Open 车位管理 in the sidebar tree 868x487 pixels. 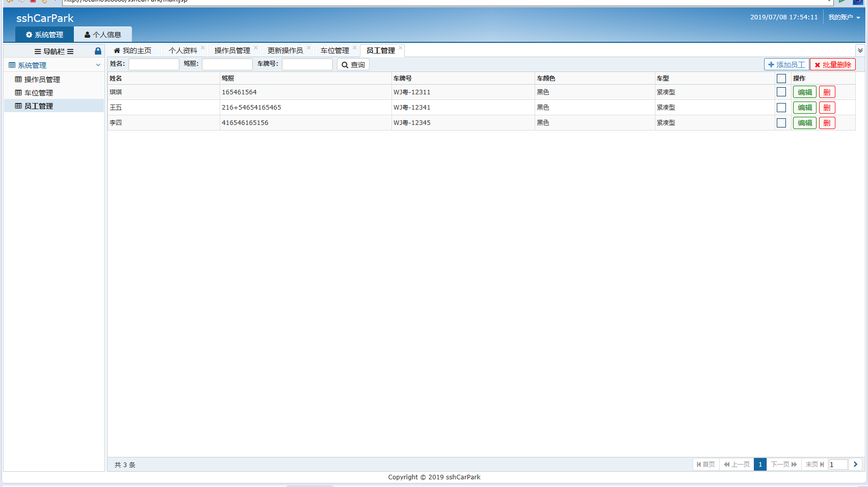(39, 93)
